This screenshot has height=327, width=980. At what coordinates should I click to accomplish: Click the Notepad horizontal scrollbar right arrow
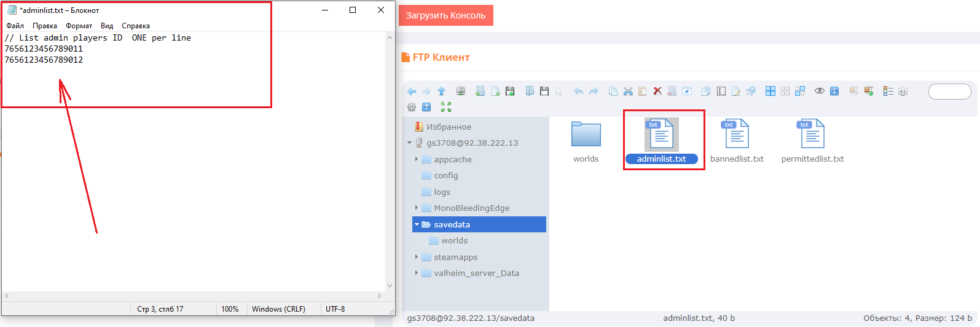pyautogui.click(x=380, y=296)
